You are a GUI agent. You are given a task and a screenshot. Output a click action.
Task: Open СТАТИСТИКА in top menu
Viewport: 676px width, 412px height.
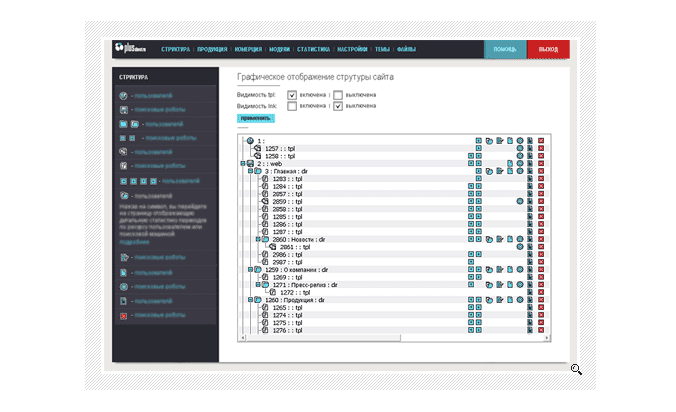[x=313, y=50]
